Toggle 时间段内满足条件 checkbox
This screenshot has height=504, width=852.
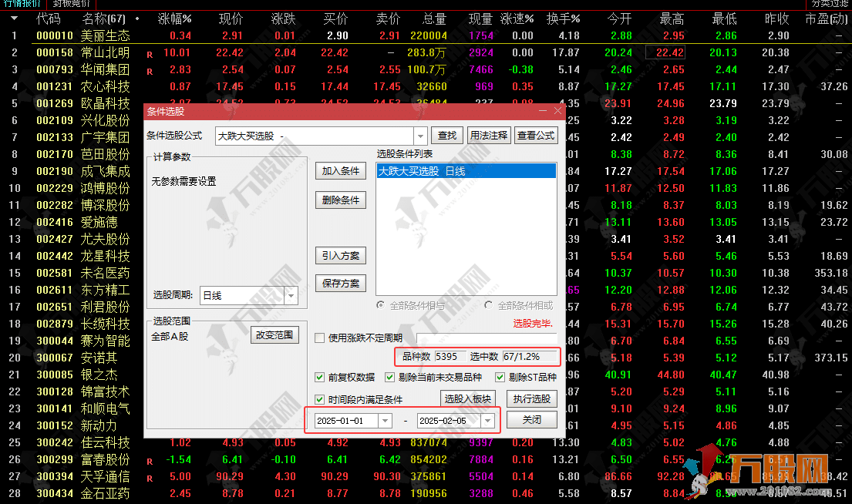[x=319, y=400]
